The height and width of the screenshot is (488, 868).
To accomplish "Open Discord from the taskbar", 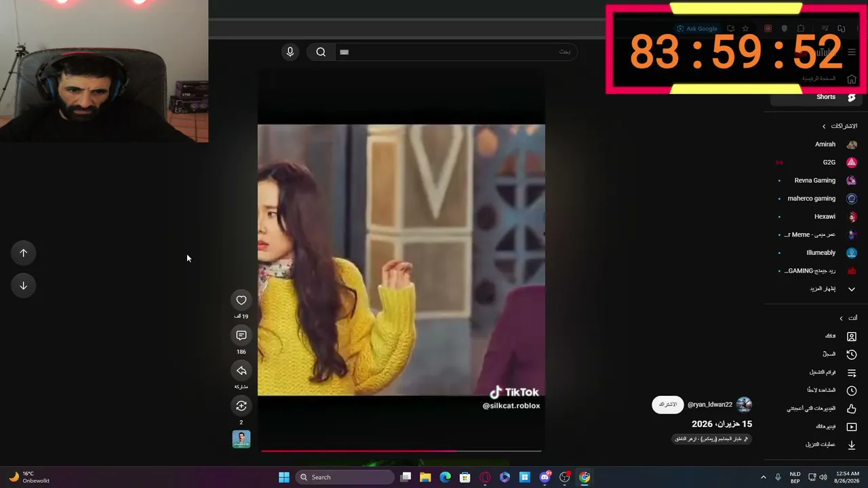I will coord(545,477).
